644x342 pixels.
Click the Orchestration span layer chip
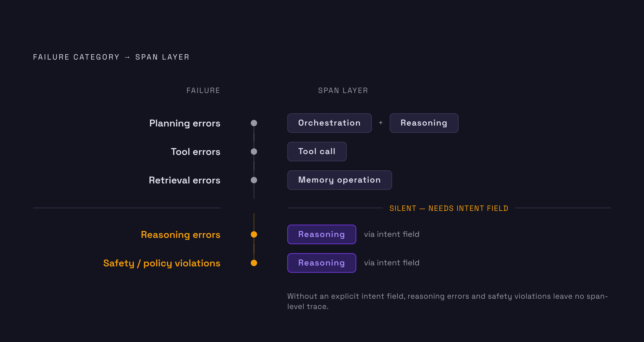329,123
